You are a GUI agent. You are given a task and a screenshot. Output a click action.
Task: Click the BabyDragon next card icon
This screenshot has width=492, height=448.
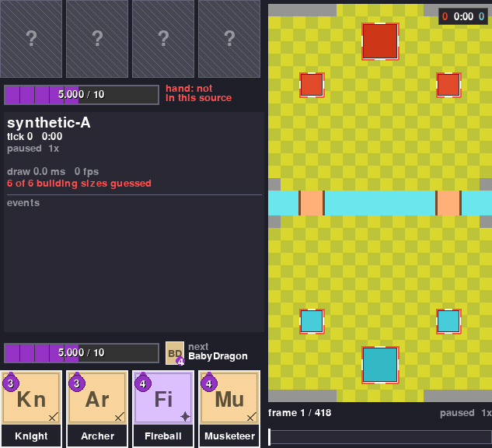(175, 353)
